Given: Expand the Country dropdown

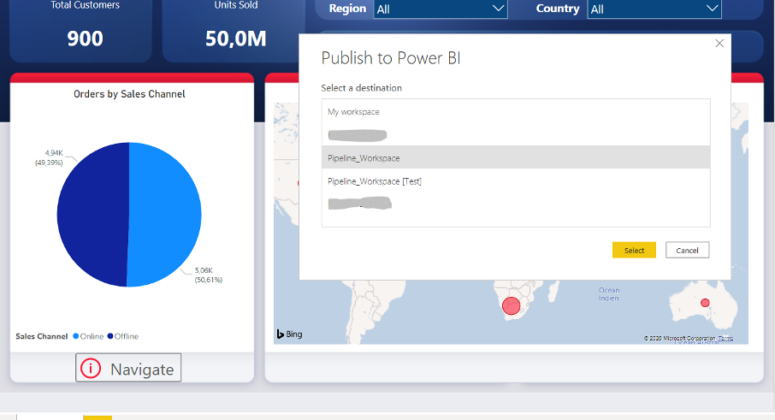Looking at the screenshot, I should coord(654,9).
